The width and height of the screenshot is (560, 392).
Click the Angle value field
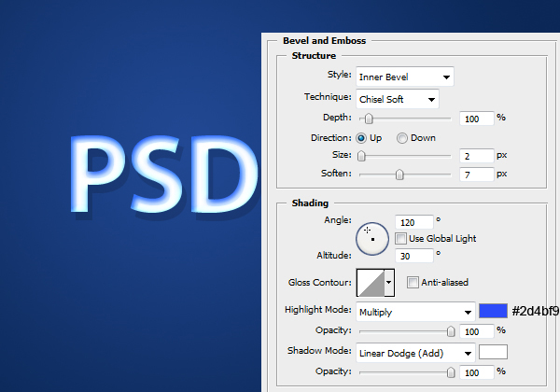tap(413, 222)
